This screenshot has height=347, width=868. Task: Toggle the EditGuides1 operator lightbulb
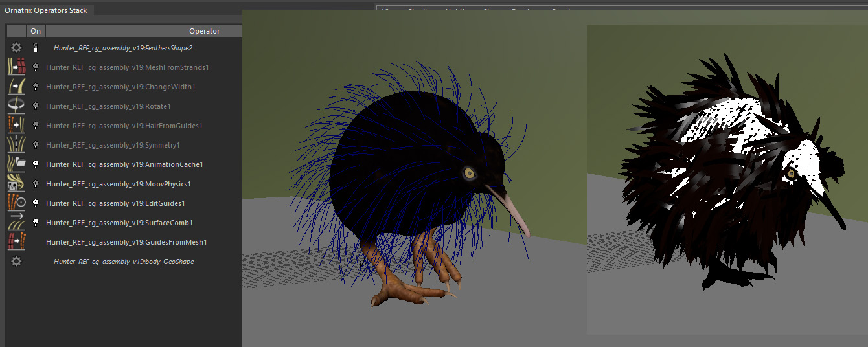pyautogui.click(x=36, y=203)
